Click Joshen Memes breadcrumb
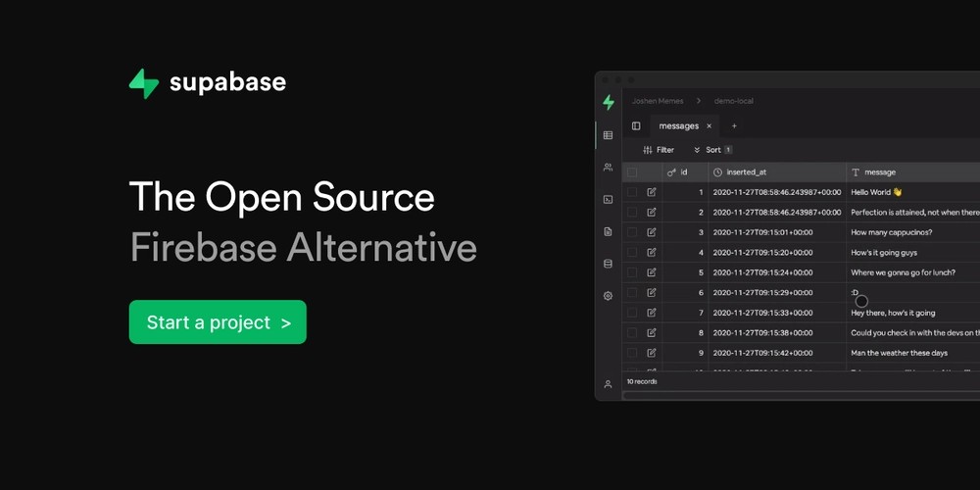This screenshot has width=980, height=490. pyautogui.click(x=658, y=101)
